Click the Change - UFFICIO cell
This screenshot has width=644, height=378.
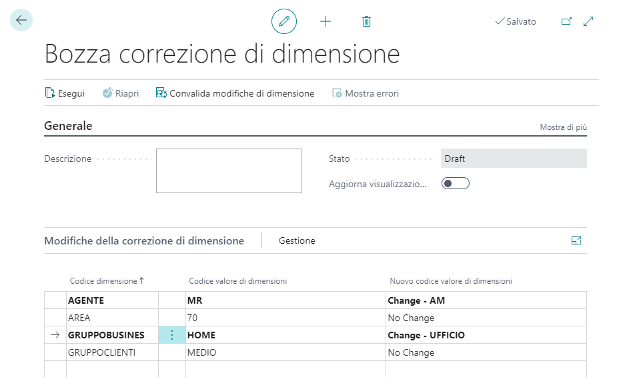coord(486,335)
